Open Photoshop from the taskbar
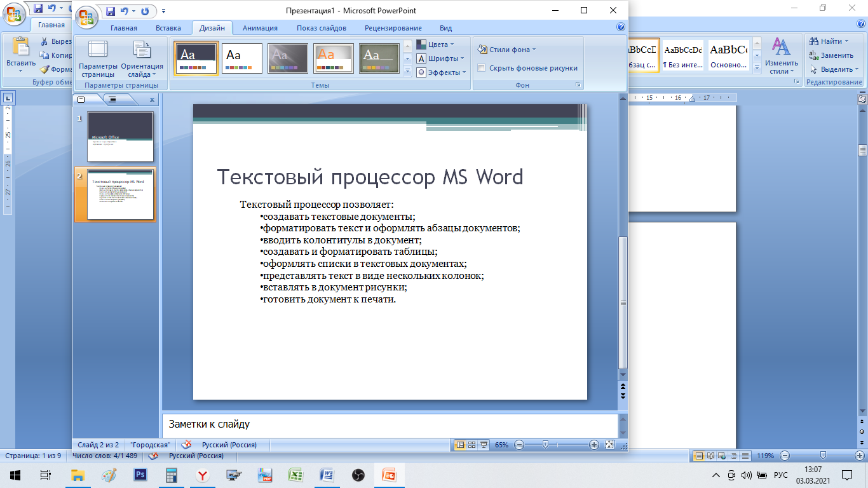868x488 pixels. pos(140,475)
